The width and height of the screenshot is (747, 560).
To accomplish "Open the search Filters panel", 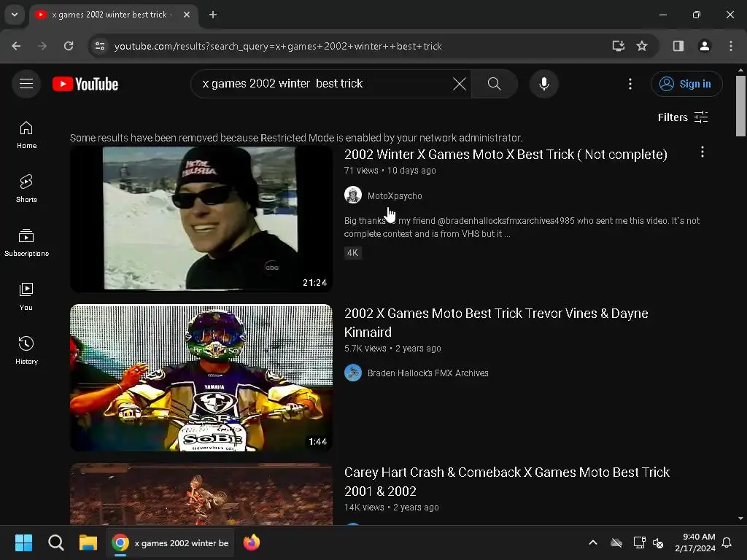I will tap(683, 117).
